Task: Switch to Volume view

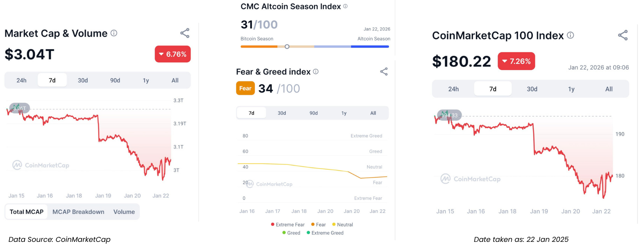Action: [x=124, y=212]
